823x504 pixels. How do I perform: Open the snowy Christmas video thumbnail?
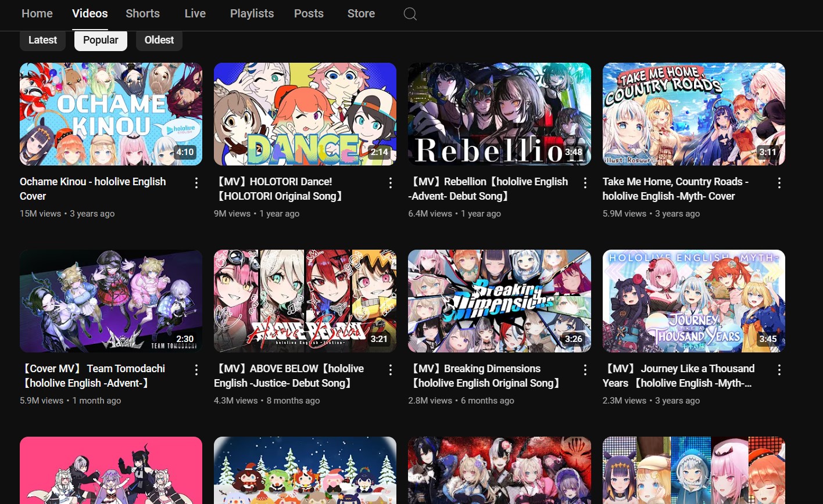pos(305,470)
